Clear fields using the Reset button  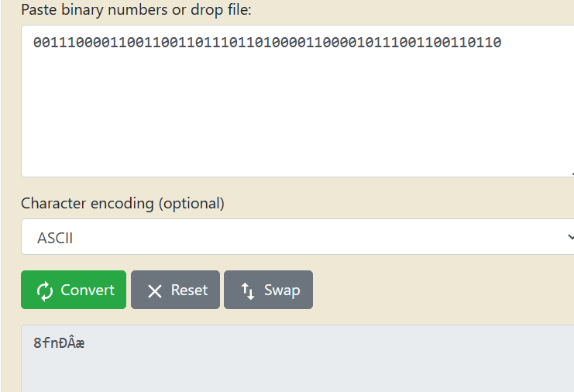click(x=175, y=290)
